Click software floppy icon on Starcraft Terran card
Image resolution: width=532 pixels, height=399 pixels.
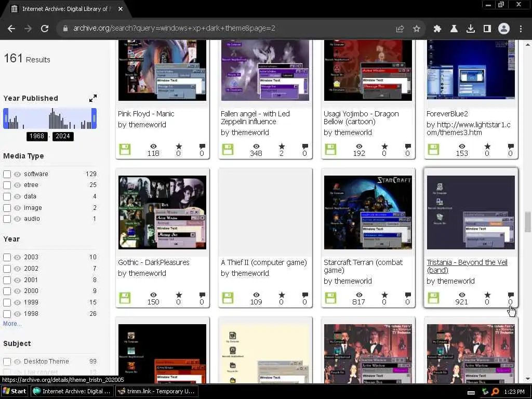point(330,298)
